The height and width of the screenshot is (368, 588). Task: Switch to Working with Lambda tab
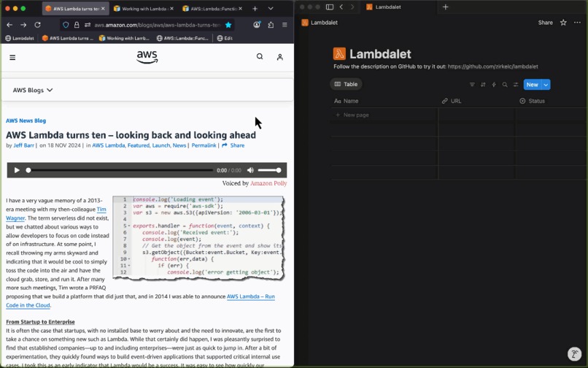click(x=142, y=8)
